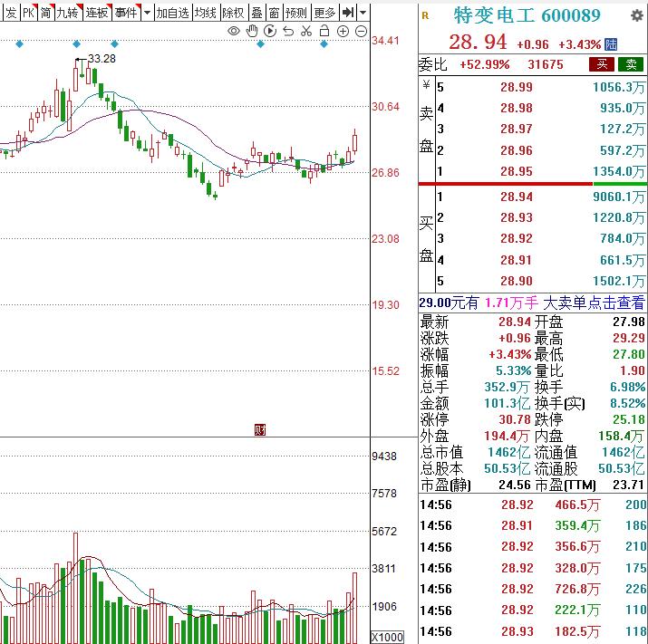Click the first blue diamond event marker
This screenshot has height=644, width=648.
(19, 43)
